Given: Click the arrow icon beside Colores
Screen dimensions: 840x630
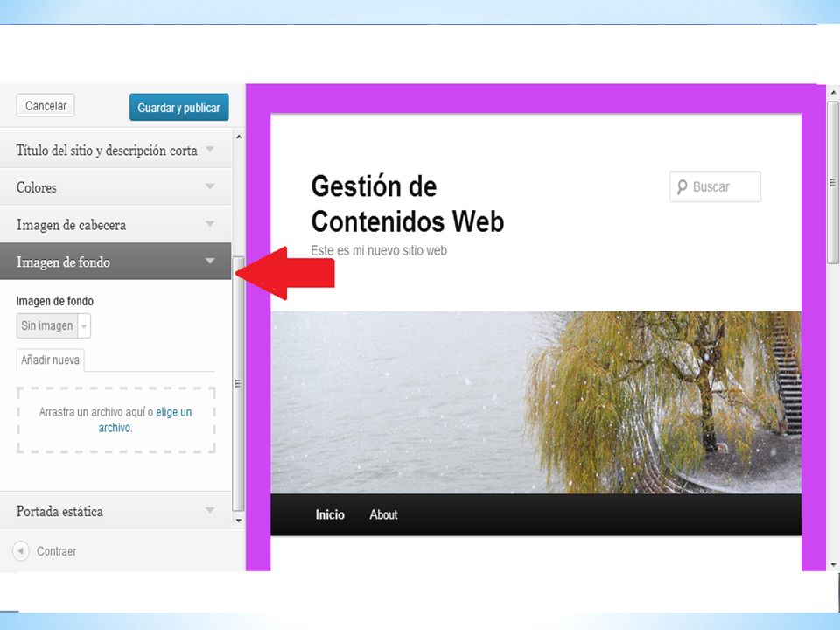Looking at the screenshot, I should click(x=210, y=186).
